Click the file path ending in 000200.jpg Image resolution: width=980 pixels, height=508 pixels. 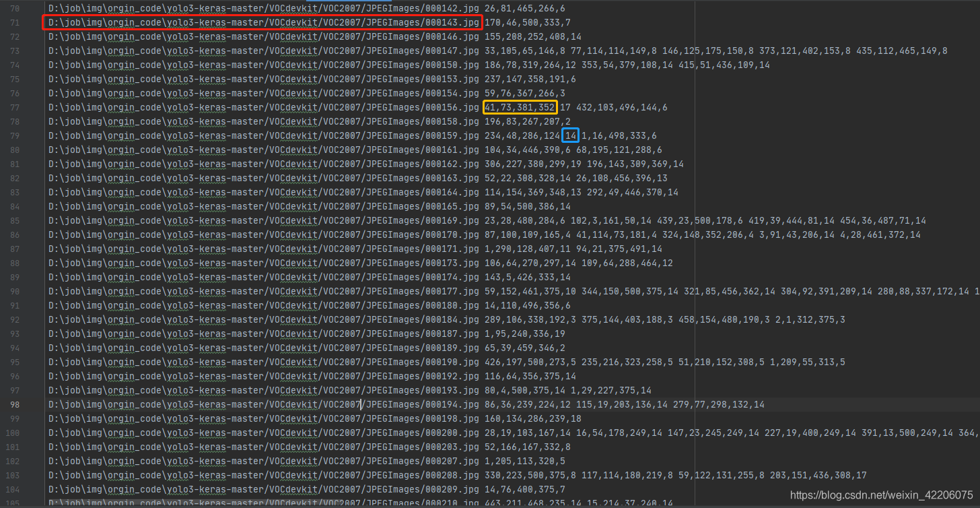(264, 433)
